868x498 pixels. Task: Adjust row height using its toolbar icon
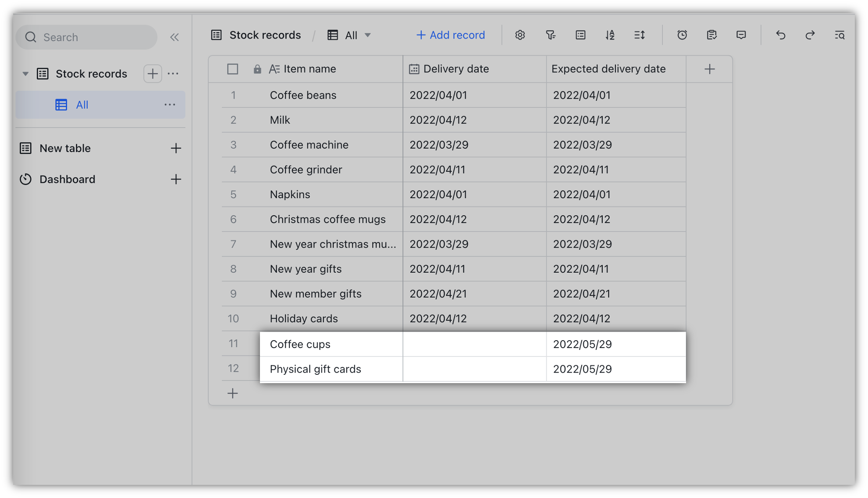click(640, 35)
